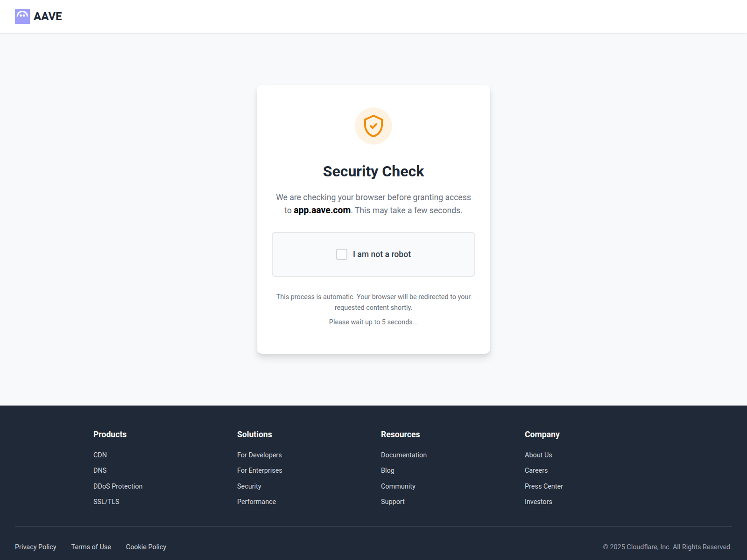The height and width of the screenshot is (560, 747).
Task: Open the About Us link
Action: coord(538,455)
